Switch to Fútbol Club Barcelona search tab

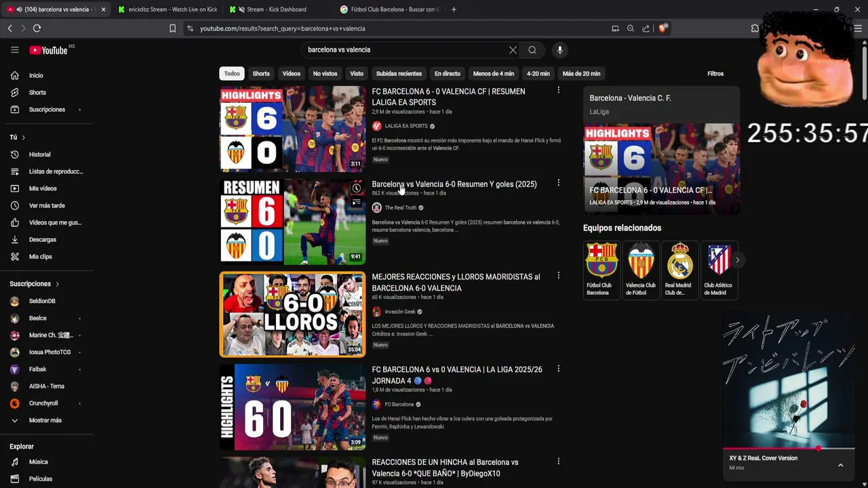tap(389, 9)
